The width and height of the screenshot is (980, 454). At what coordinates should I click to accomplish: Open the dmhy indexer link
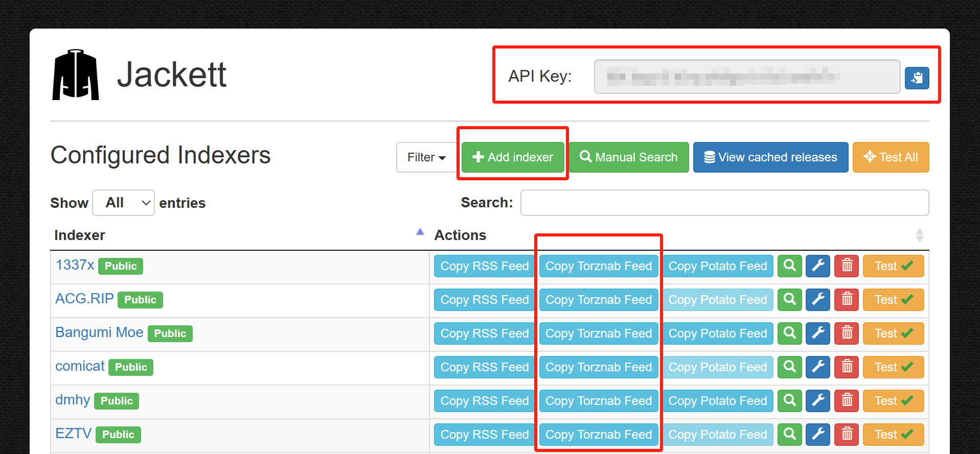point(73,400)
